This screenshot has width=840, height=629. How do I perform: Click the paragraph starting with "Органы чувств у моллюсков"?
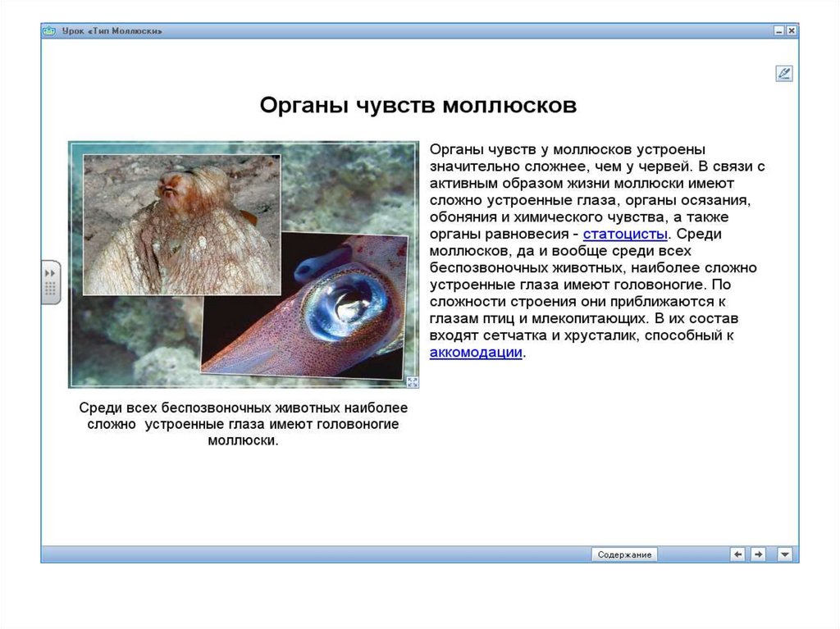click(x=597, y=251)
